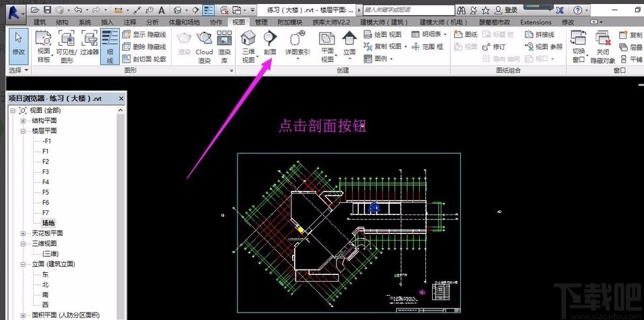The width and height of the screenshot is (644, 320).
Task: Open the 结构 (Structure) ribbon tab
Action: coord(63,22)
